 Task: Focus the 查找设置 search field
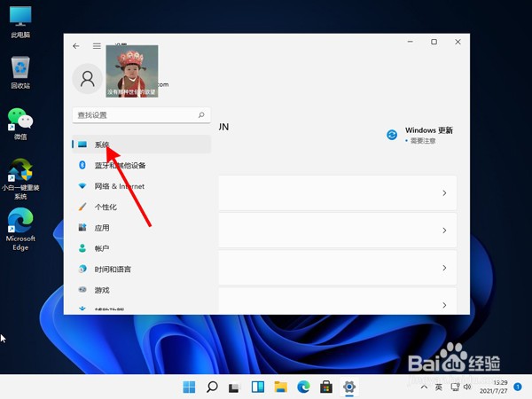(x=141, y=115)
